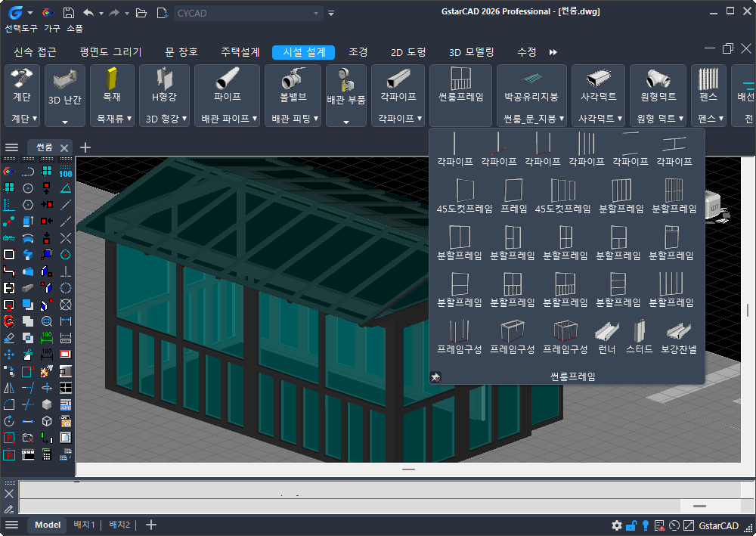The image size is (756, 536).
Task: Open the 계단 stairs tool
Action: 22,80
